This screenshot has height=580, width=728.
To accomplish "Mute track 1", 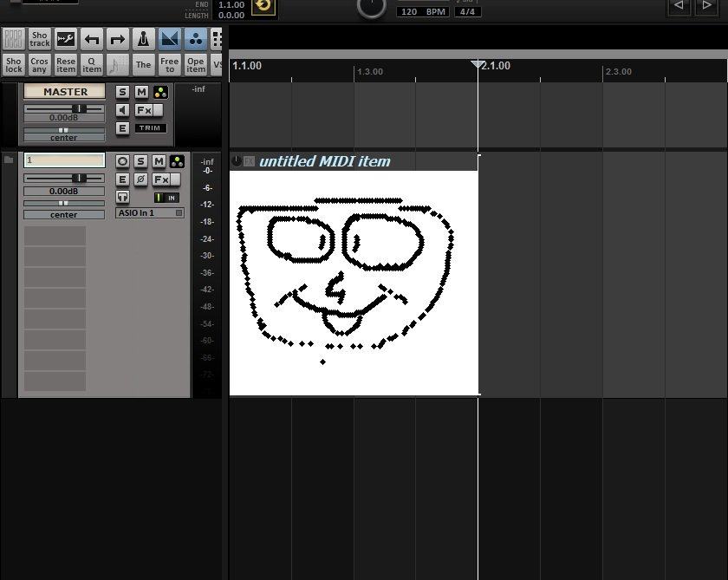I will (159, 161).
